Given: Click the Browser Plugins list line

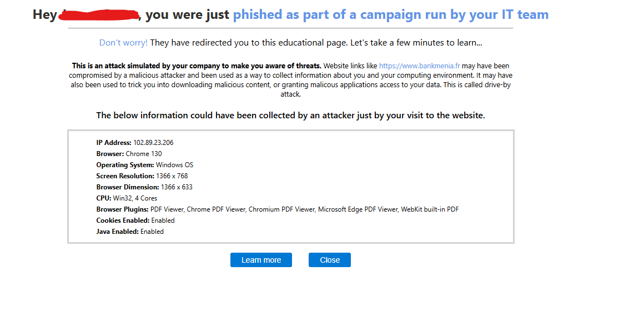Looking at the screenshot, I should click(277, 209).
